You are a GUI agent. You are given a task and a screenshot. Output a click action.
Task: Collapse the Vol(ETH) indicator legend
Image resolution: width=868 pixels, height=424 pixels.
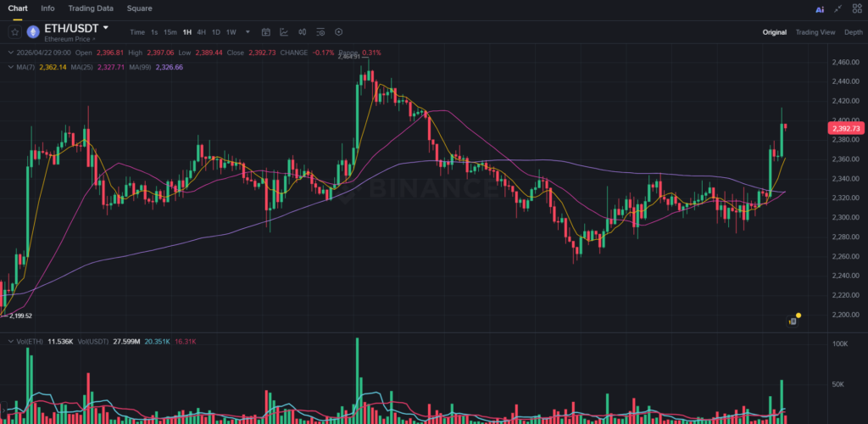(9, 341)
